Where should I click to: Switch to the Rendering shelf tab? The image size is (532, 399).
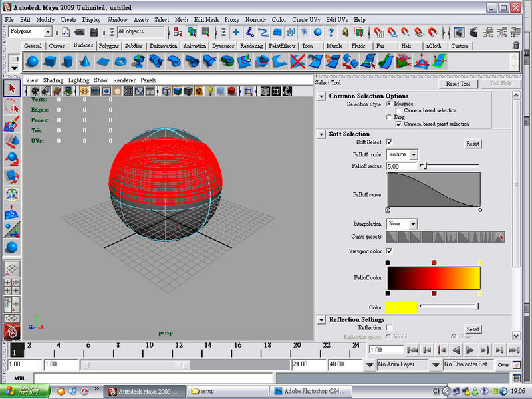(x=251, y=46)
